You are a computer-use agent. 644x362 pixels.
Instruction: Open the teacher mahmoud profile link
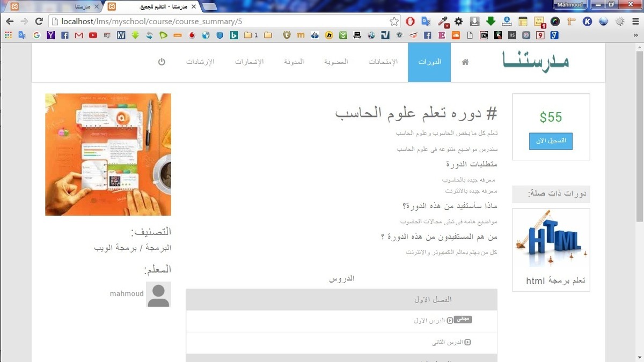127,294
